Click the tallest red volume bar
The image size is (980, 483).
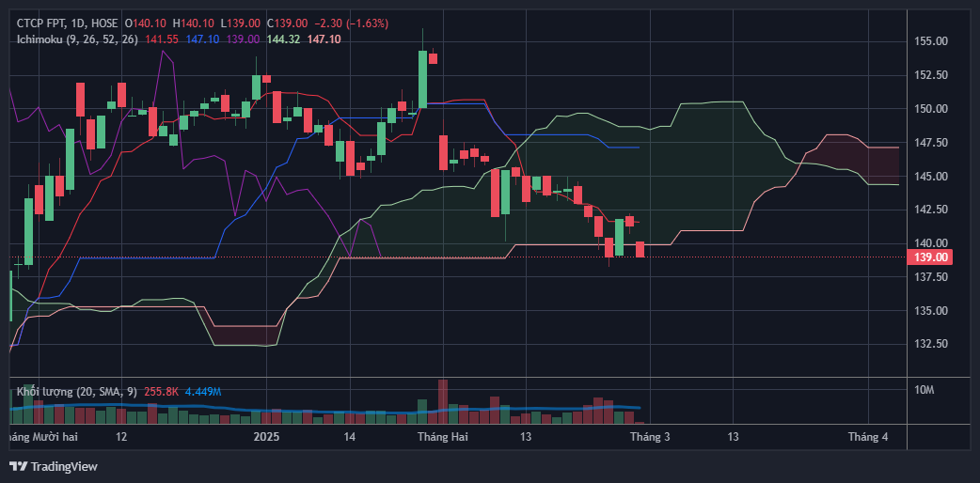pos(441,400)
